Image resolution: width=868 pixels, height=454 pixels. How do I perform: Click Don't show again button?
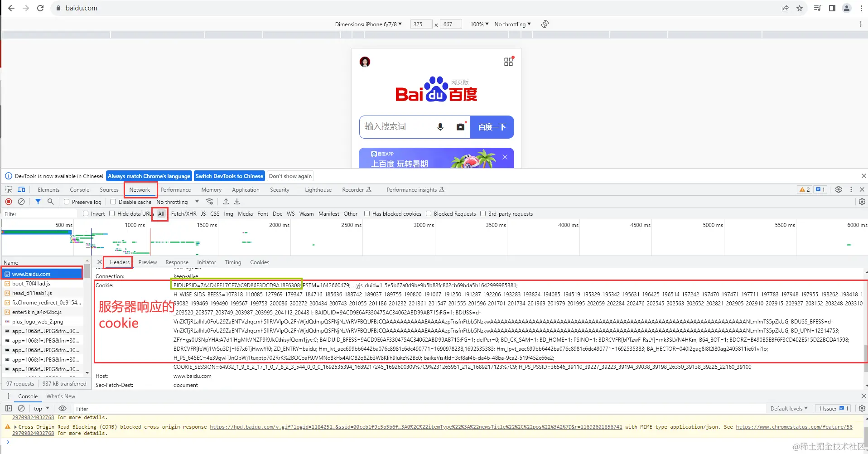click(x=290, y=176)
